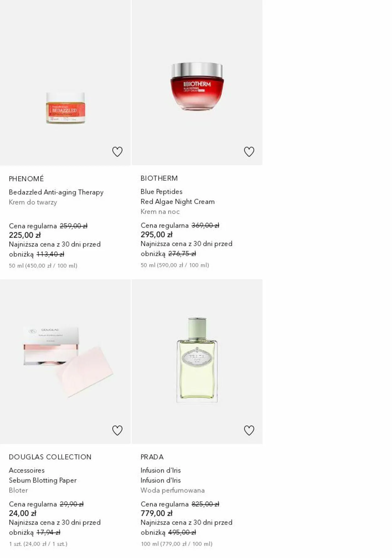Click the 225,00 zł sale price
Image resolution: width=392 pixels, height=558 pixels.
[x=25, y=235]
